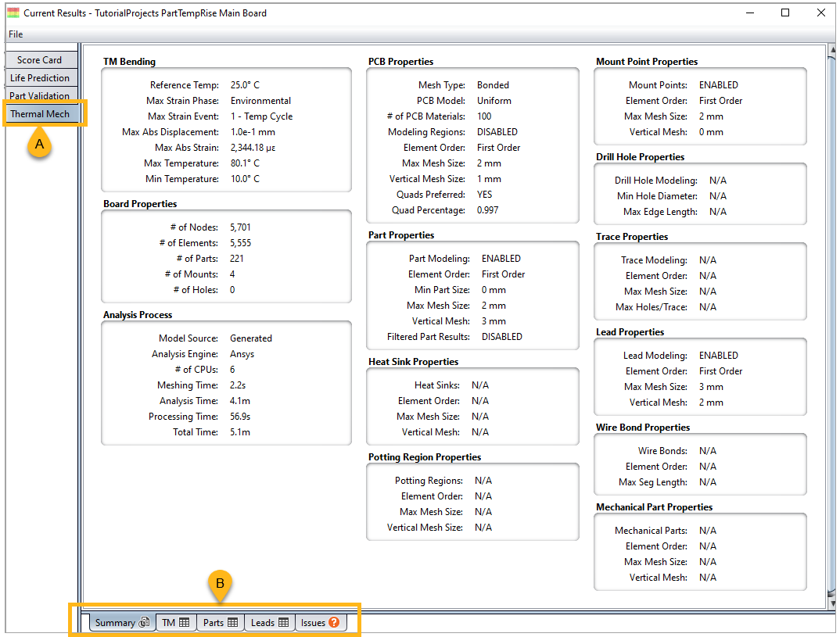Select the Part Validation tab
840x637 pixels.
tap(40, 96)
